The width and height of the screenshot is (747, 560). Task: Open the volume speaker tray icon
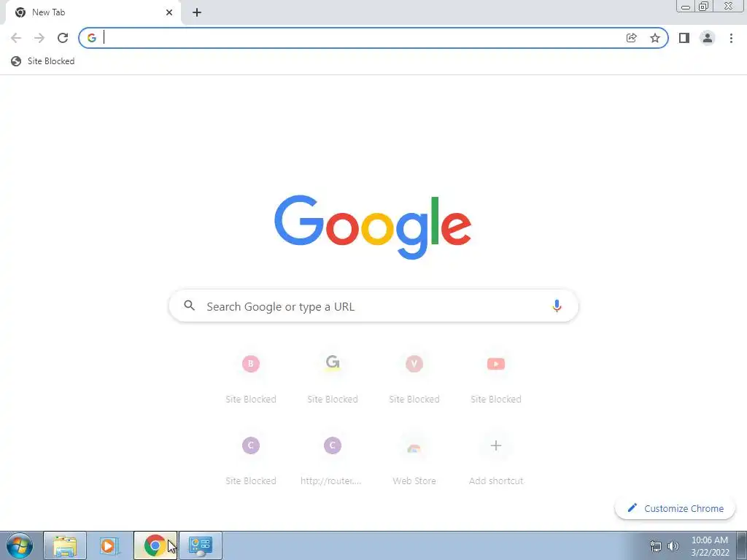click(x=673, y=546)
